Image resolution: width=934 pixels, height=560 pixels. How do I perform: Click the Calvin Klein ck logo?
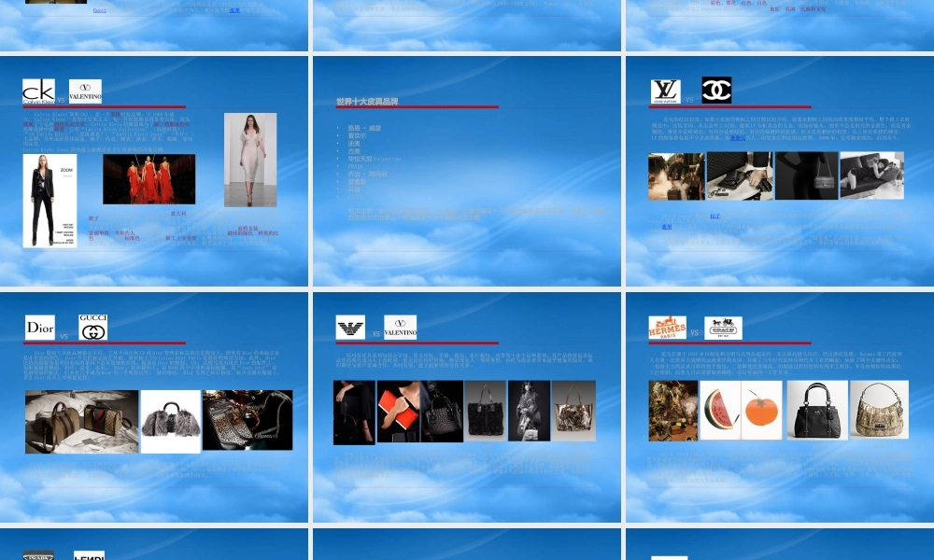pos(38,91)
